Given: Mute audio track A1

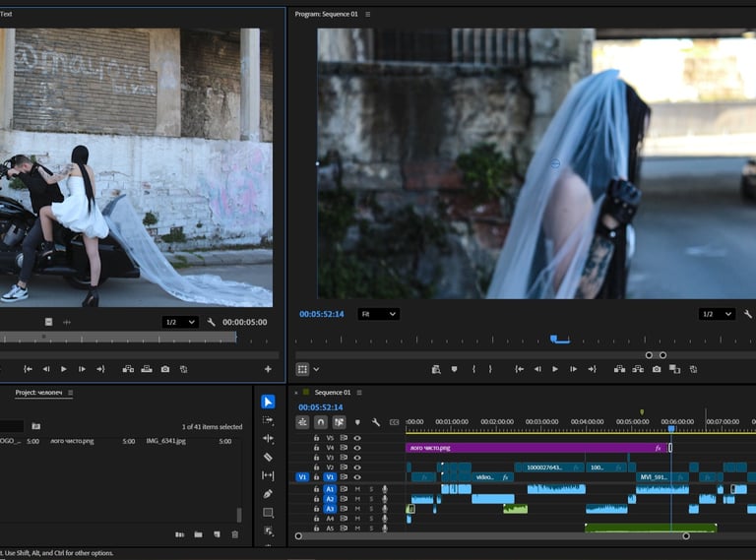Looking at the screenshot, I should (357, 489).
